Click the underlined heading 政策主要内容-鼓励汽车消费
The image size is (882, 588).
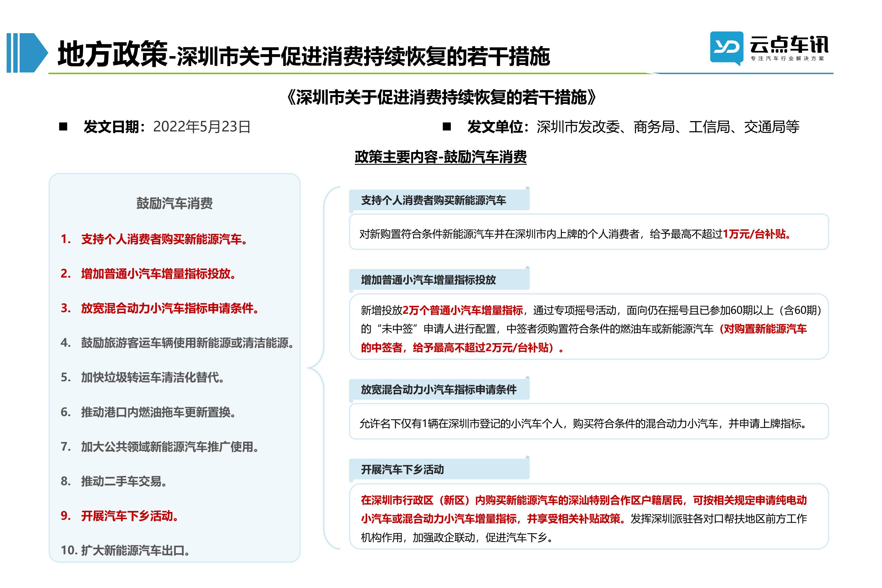click(440, 157)
